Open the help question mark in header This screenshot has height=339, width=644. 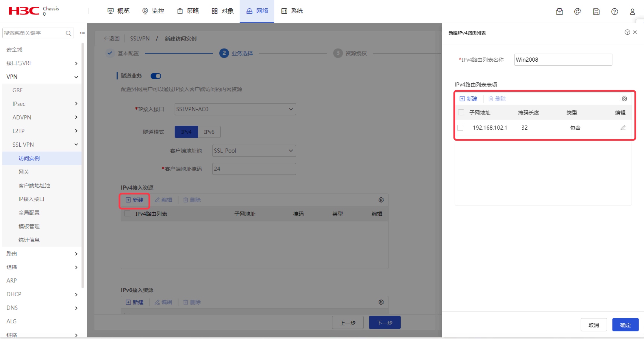click(615, 12)
